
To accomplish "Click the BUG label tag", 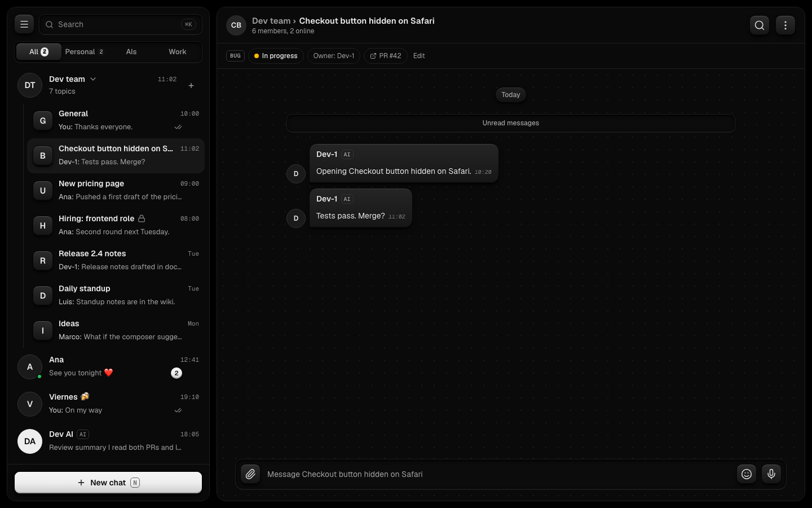I will (x=235, y=56).
